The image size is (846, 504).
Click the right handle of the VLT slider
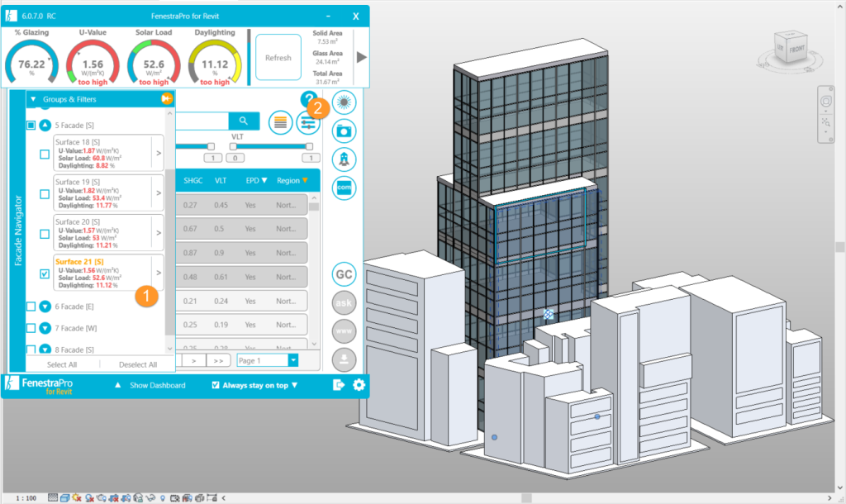(x=309, y=147)
